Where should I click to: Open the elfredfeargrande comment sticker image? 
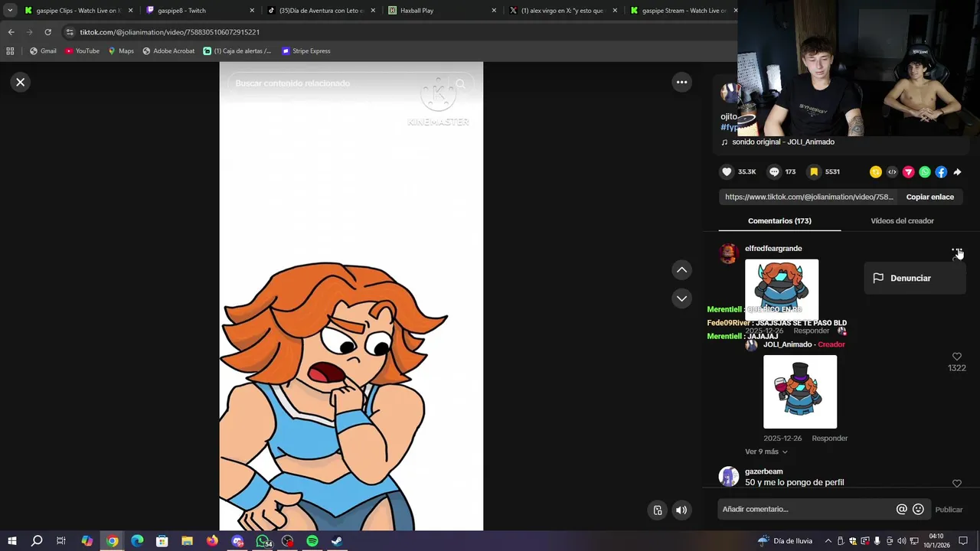(x=782, y=289)
